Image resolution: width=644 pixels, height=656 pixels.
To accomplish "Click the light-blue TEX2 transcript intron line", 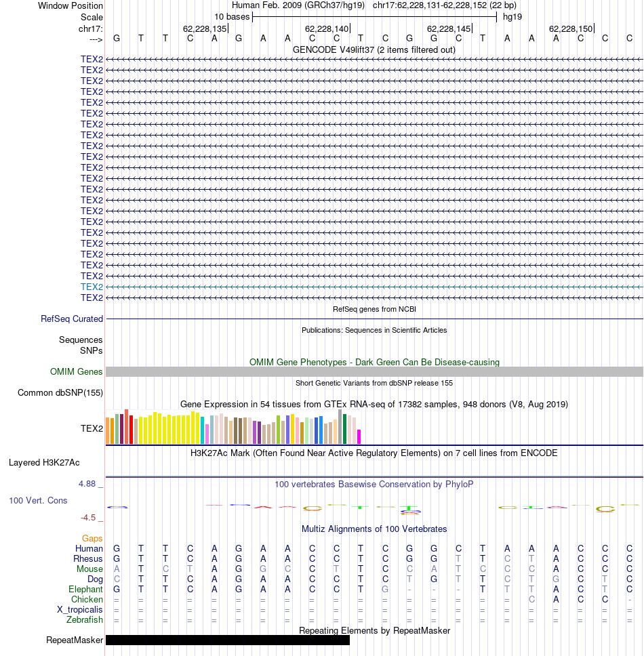I will coord(374,287).
